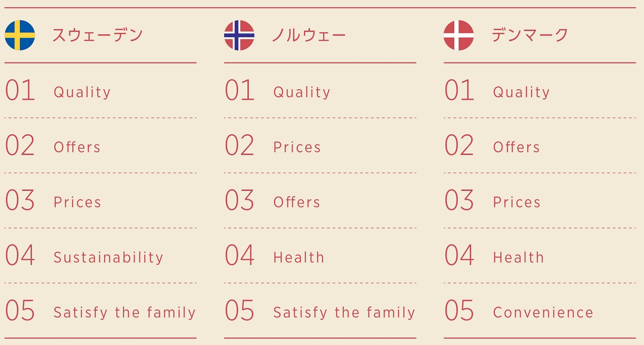The width and height of the screenshot is (644, 345).
Task: Click Quality in the Denmark column
Action: tap(521, 92)
